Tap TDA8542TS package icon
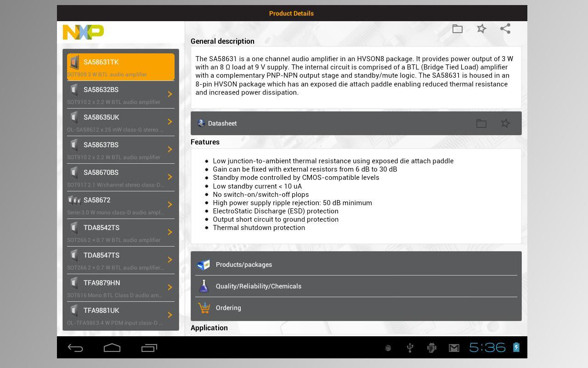Viewport: 588px width, 368px height. (x=74, y=227)
